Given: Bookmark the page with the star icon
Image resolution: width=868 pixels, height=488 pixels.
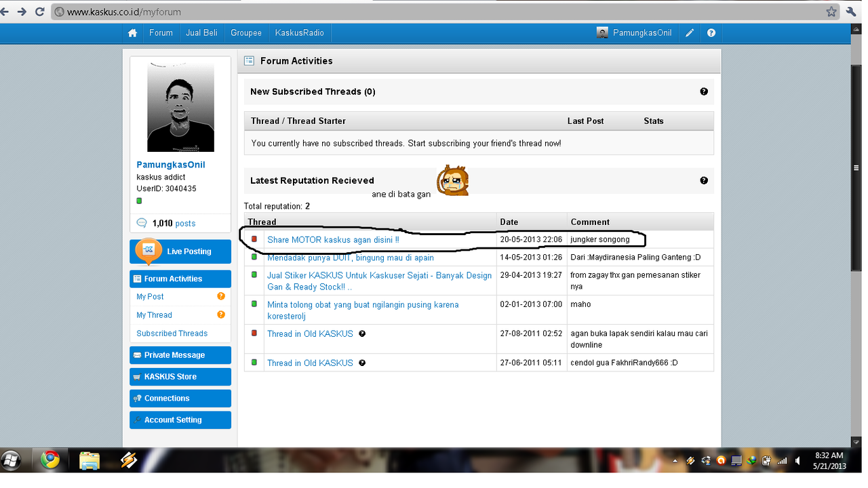Looking at the screenshot, I should coord(831,12).
